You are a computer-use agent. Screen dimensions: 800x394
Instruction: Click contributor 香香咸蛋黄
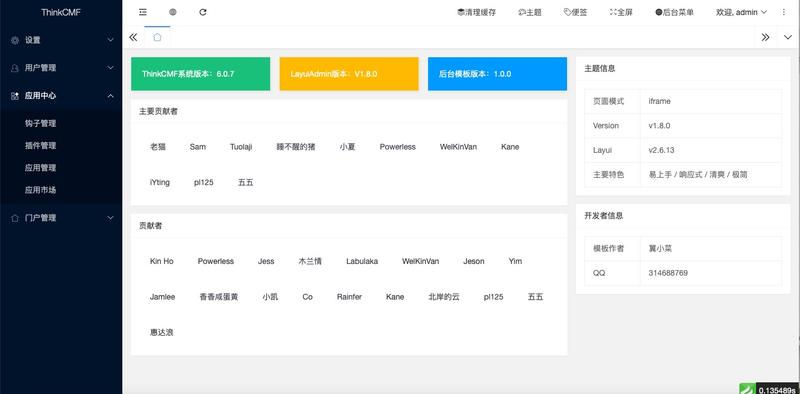219,297
